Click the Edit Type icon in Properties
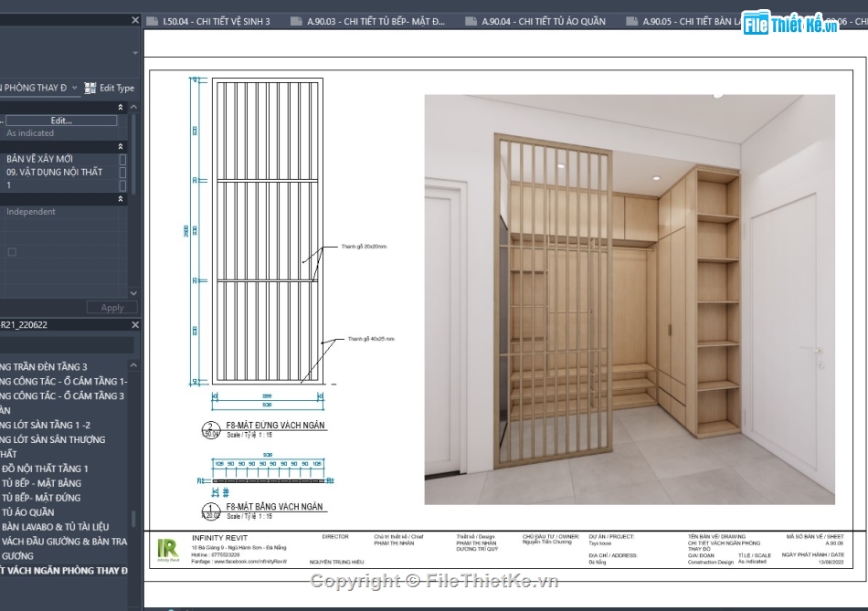This screenshot has width=868, height=611. (x=90, y=88)
